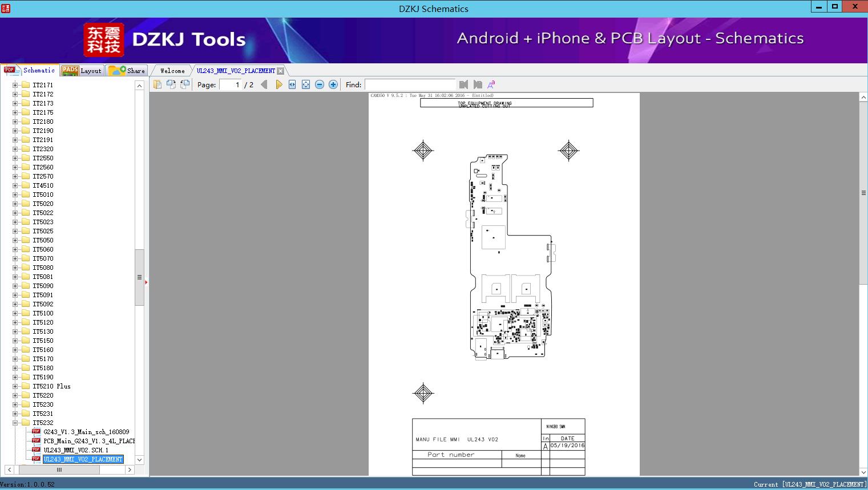Viewport: 868px width, 490px height.
Task: Click the tree horizontal scroll-right arrow
Action: click(130, 470)
